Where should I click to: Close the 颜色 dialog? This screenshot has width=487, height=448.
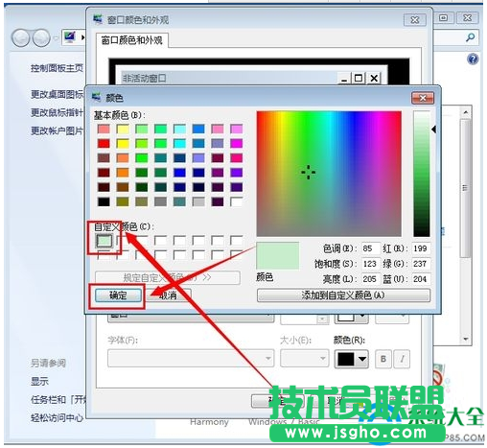pyautogui.click(x=423, y=98)
